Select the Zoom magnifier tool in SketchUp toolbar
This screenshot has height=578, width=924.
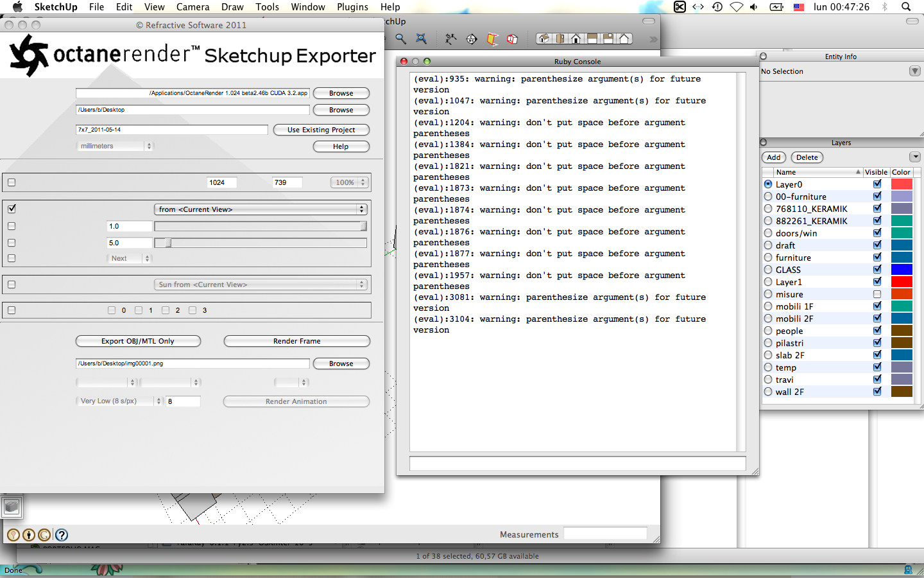point(401,39)
